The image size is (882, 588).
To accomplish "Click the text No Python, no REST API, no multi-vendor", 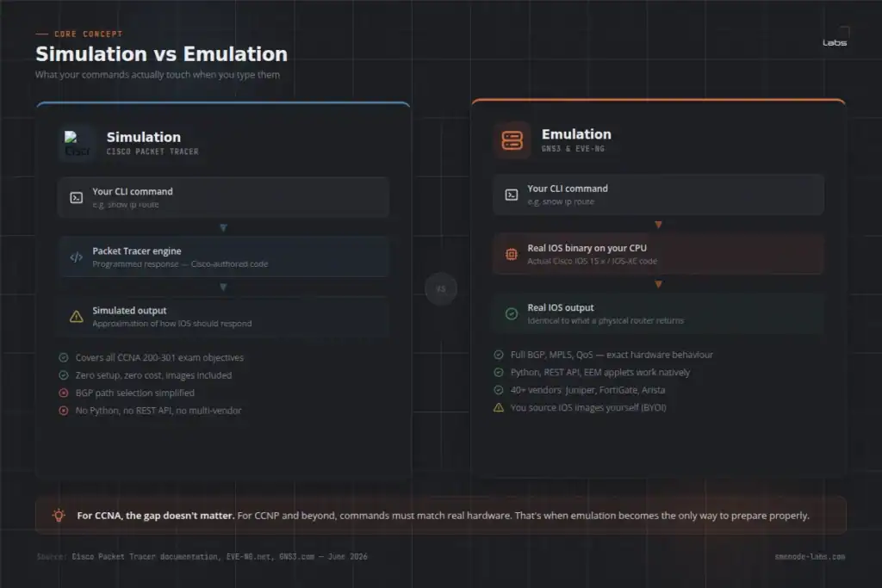I will click(158, 411).
